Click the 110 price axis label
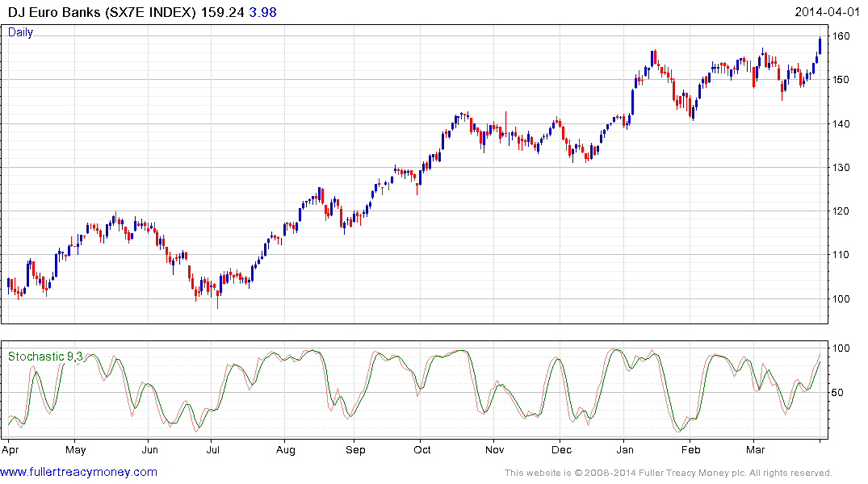868x484 pixels. coord(841,255)
